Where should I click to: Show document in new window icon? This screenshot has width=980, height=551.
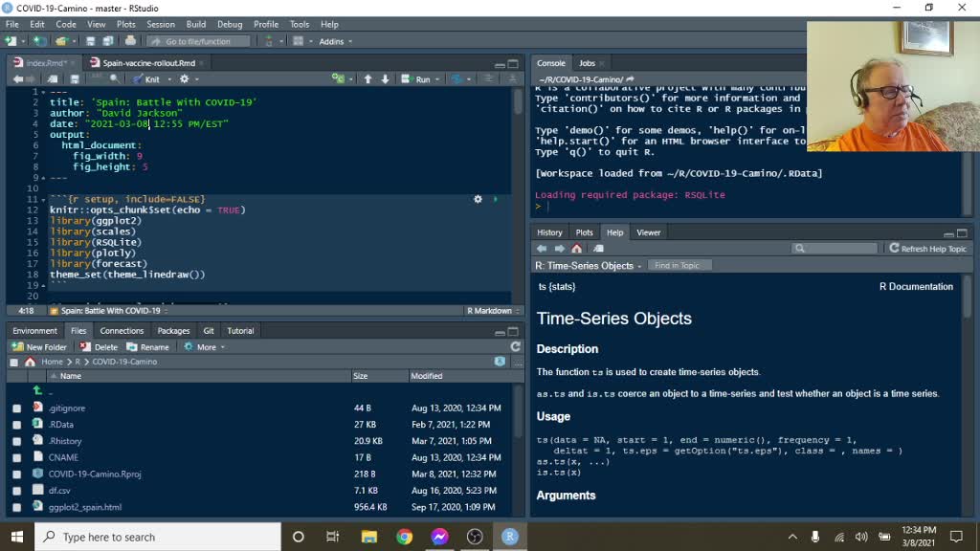54,79
